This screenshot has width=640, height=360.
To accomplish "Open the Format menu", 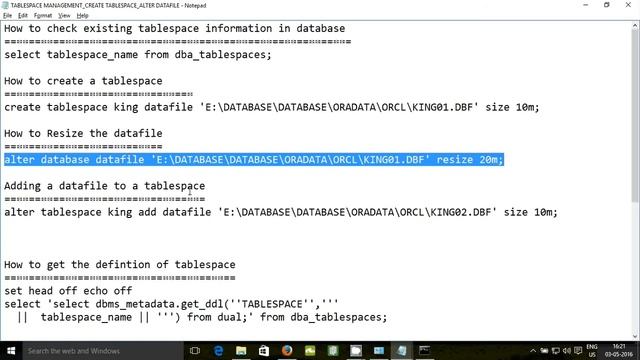I will [x=43, y=16].
